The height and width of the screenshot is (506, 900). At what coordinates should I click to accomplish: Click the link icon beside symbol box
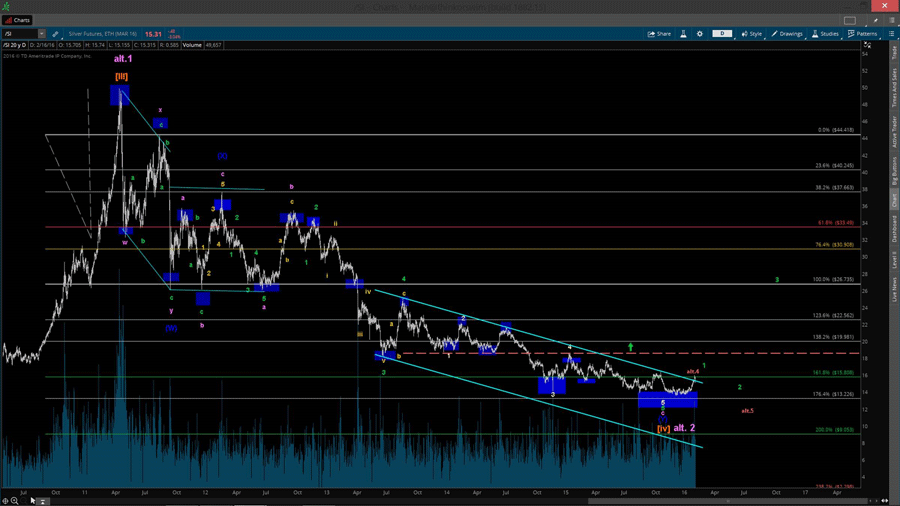click(x=55, y=34)
